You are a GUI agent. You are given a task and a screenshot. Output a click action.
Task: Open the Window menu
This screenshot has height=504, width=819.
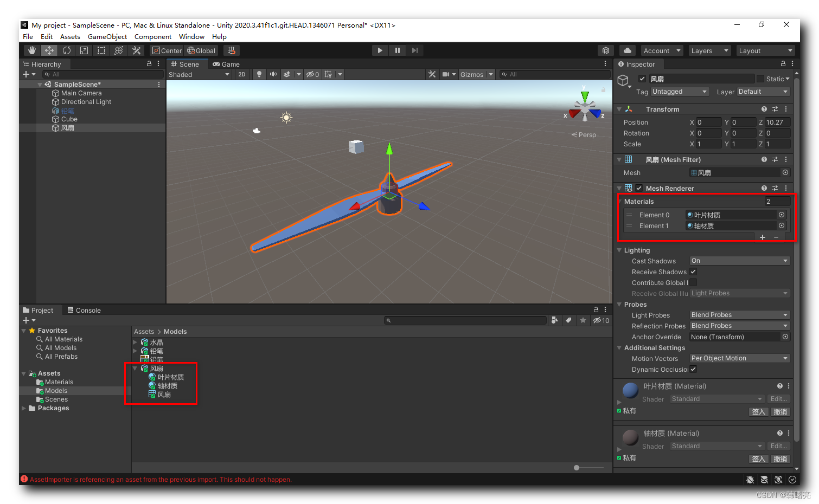coord(191,36)
